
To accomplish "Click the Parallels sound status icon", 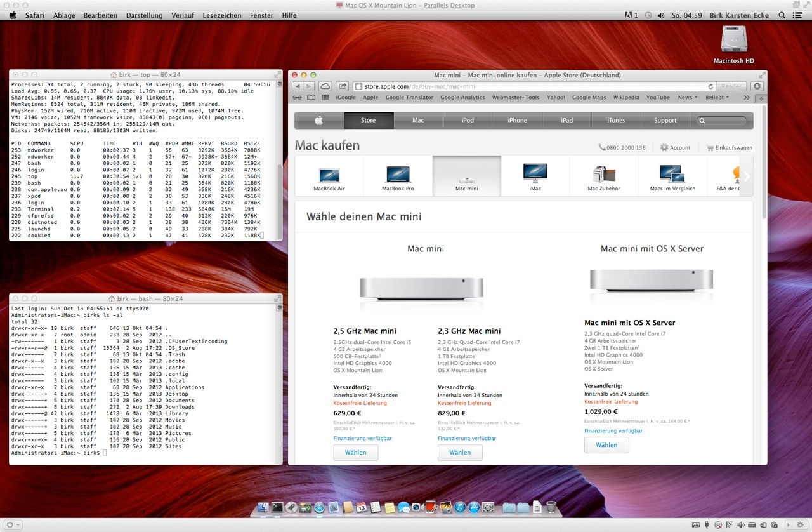I will coord(740,525).
